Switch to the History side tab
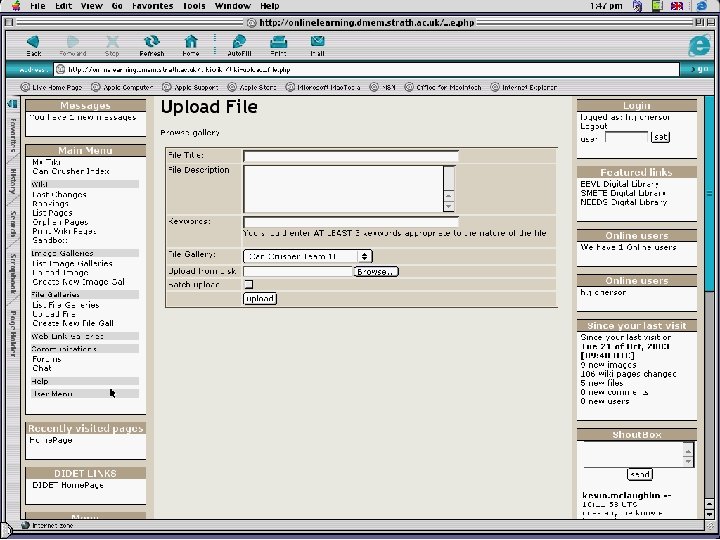Viewport: 720px width, 540px height. [13, 181]
